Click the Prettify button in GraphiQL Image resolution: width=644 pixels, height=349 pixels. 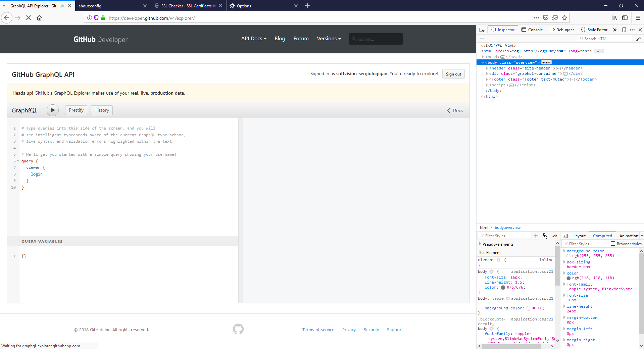tap(76, 110)
